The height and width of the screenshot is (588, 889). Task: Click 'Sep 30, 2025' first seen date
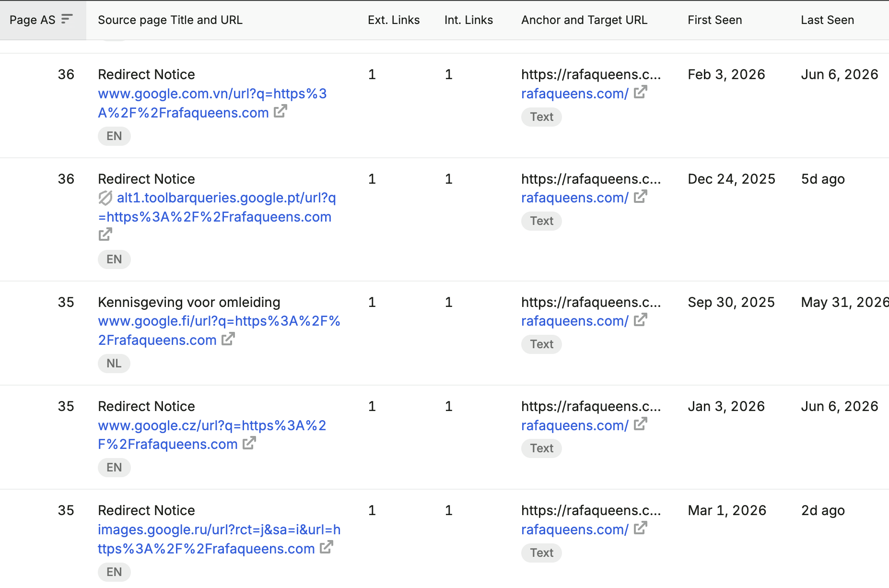coord(731,302)
